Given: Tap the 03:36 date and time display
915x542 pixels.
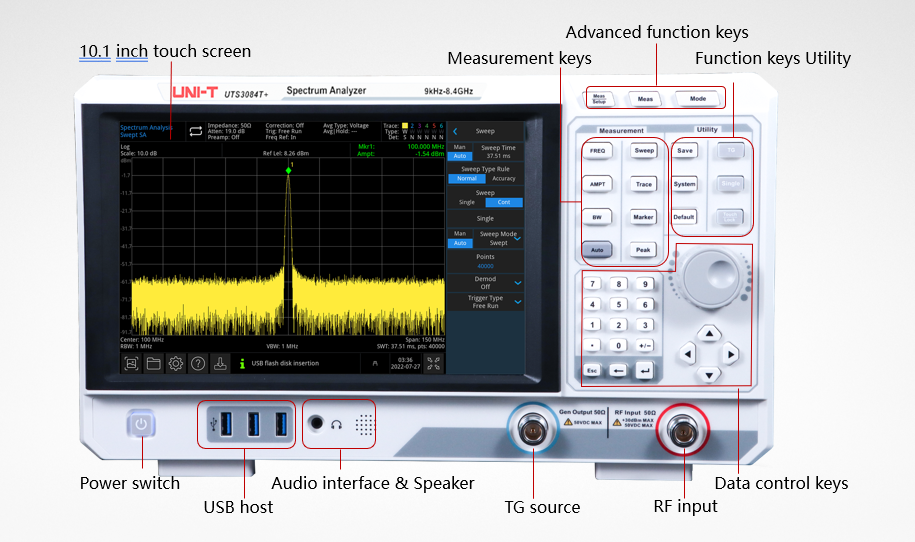Looking at the screenshot, I should click(405, 363).
